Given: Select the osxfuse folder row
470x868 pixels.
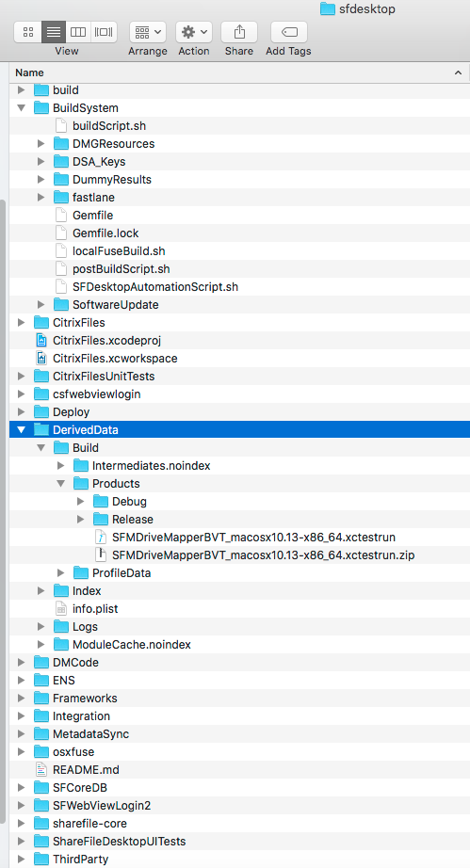Looking at the screenshot, I should click(239, 752).
